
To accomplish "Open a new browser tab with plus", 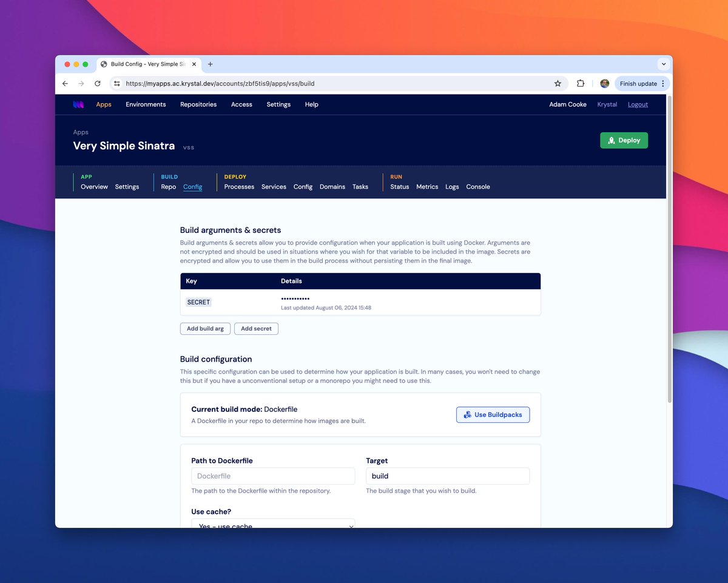I will [211, 64].
